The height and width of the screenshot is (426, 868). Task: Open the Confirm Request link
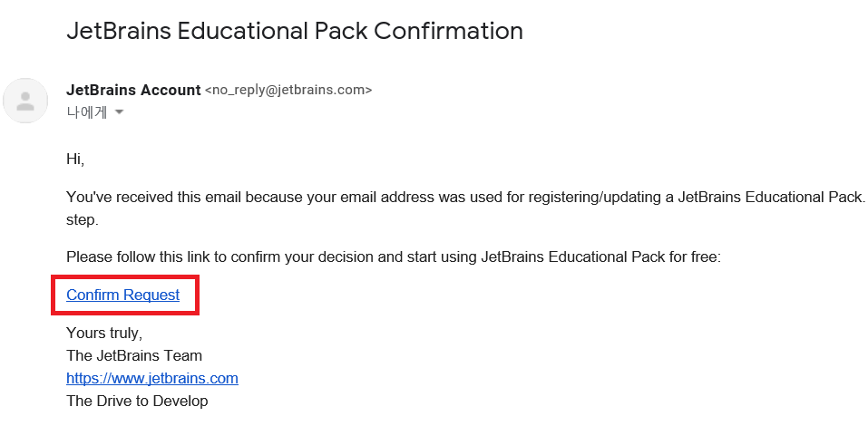click(122, 295)
